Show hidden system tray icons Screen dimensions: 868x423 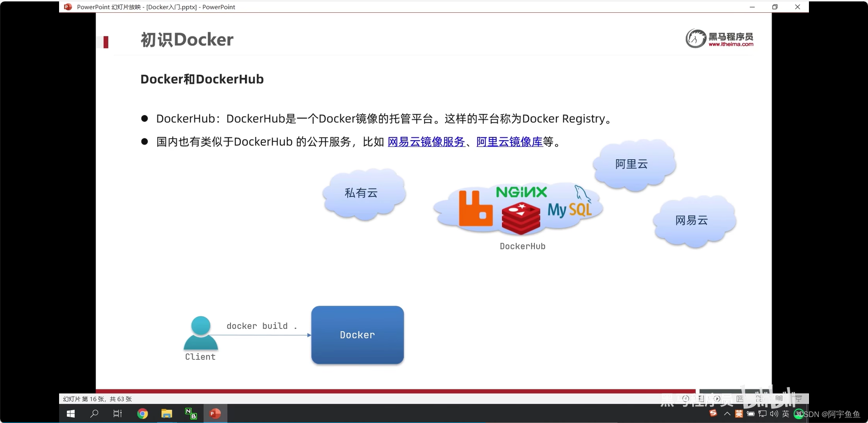tap(727, 414)
